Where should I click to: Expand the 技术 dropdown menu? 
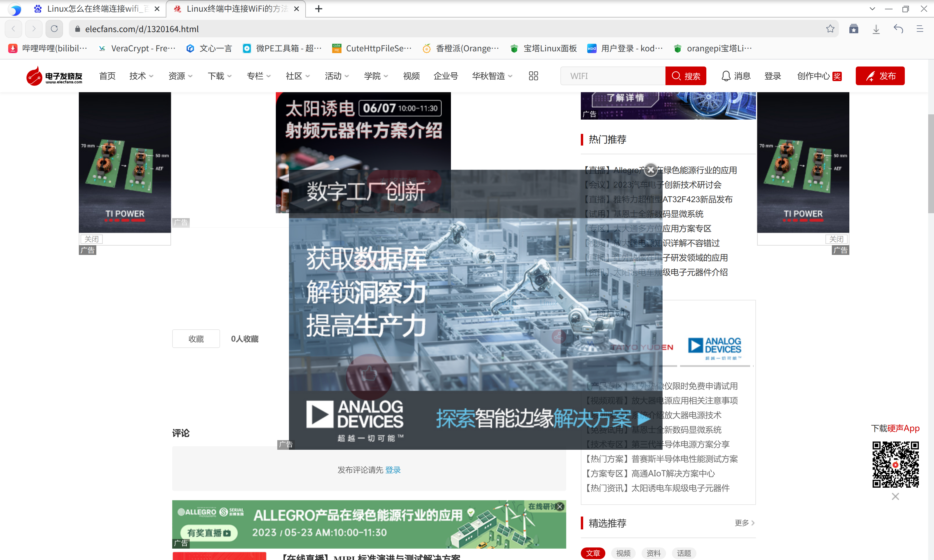(141, 76)
